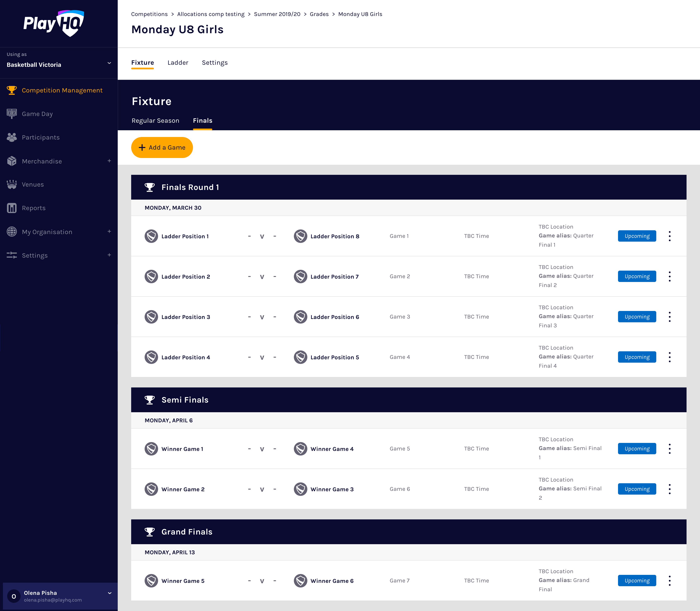The image size is (700, 611).
Task: Expand My Organisation submenu
Action: pos(109,232)
